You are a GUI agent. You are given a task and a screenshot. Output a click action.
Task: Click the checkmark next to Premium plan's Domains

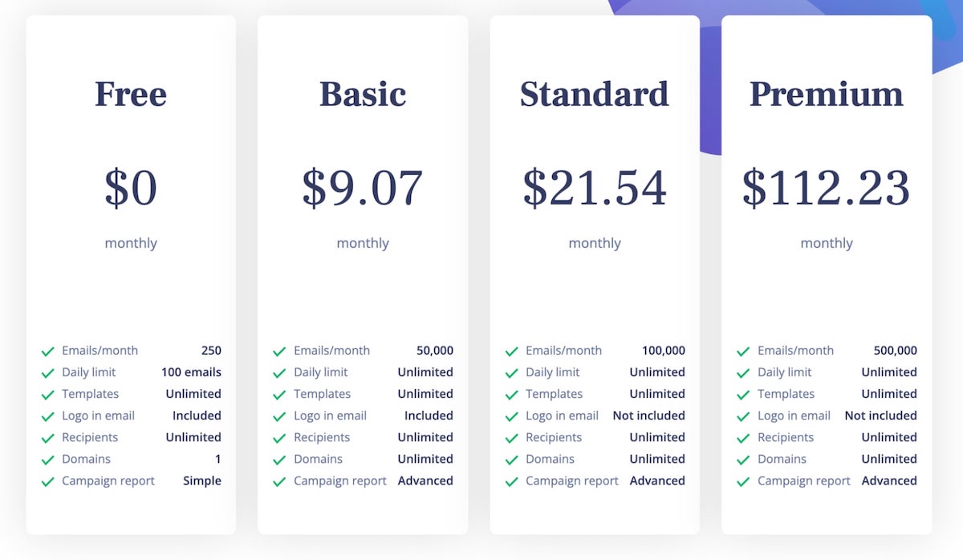pyautogui.click(x=743, y=460)
